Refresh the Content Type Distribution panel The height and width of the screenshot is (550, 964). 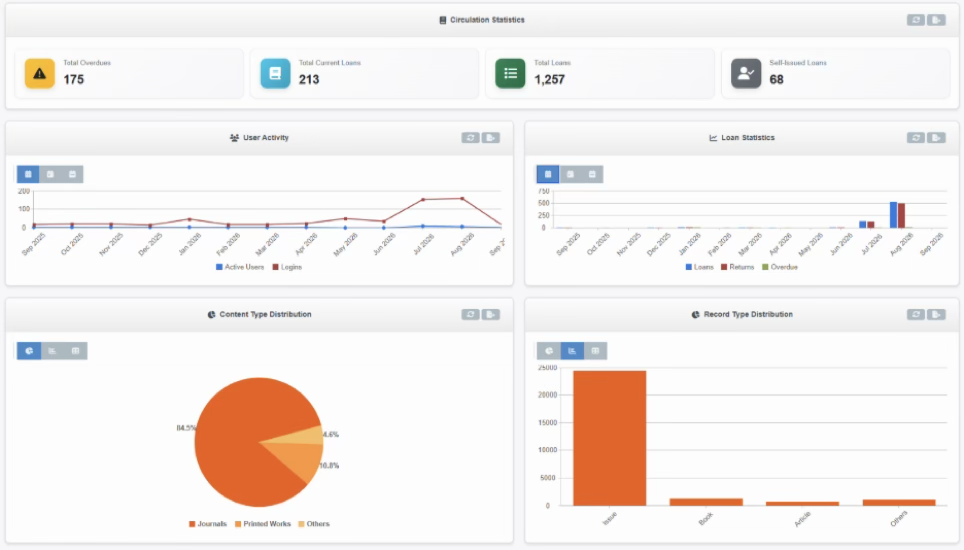[x=470, y=315]
